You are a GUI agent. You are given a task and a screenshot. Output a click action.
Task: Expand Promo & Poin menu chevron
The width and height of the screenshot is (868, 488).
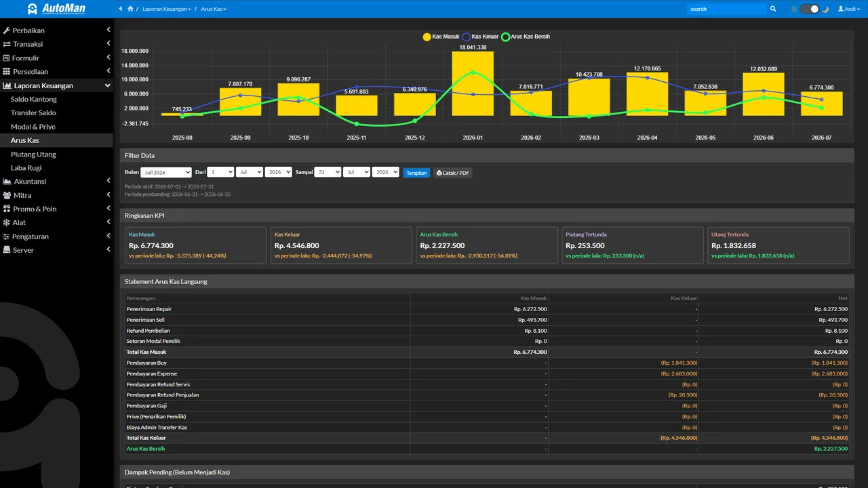tap(108, 208)
